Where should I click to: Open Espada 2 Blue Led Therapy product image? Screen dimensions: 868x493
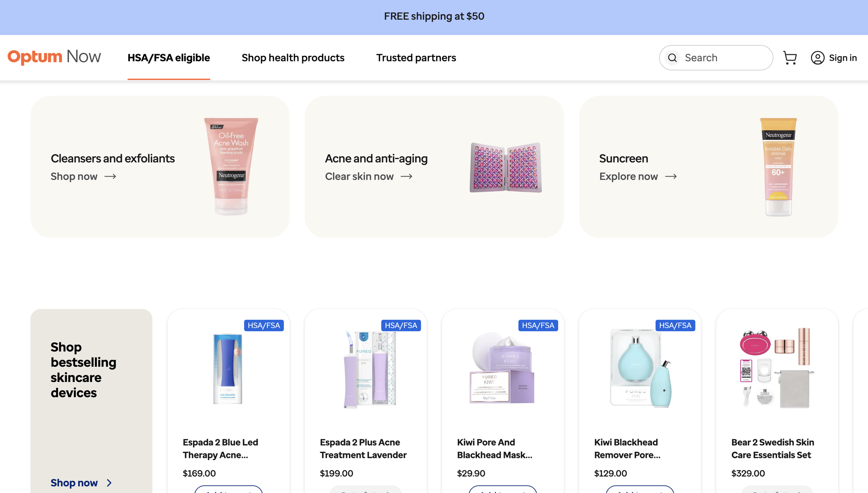tap(228, 369)
